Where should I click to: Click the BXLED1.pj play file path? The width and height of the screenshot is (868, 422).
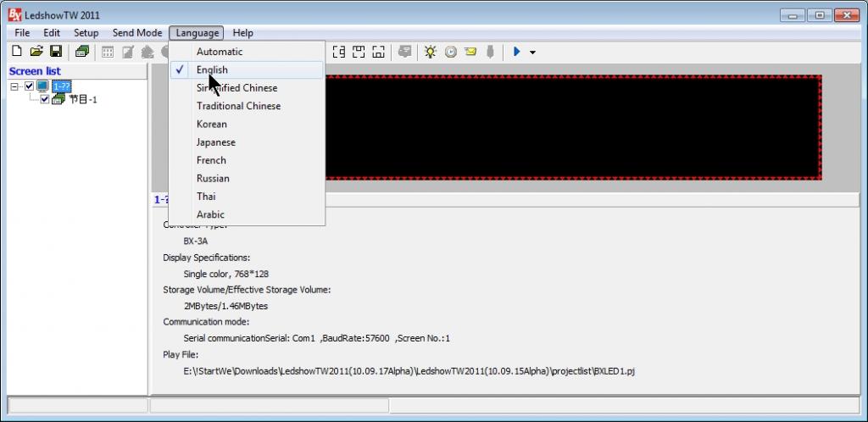pyautogui.click(x=409, y=371)
